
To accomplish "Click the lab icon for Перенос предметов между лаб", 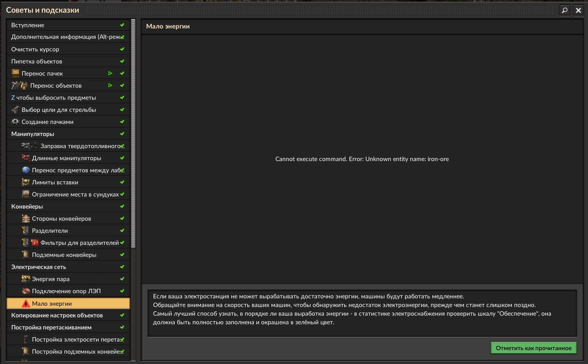I will [26, 170].
